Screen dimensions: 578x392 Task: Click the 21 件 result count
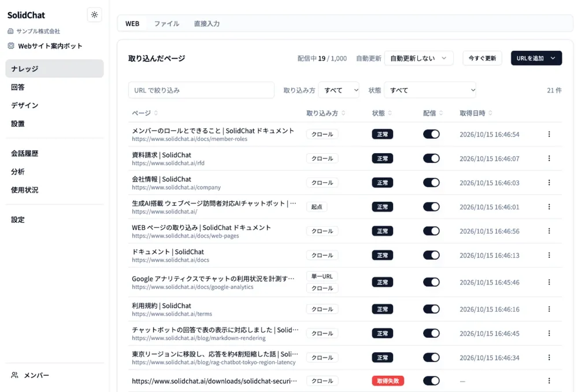click(554, 90)
